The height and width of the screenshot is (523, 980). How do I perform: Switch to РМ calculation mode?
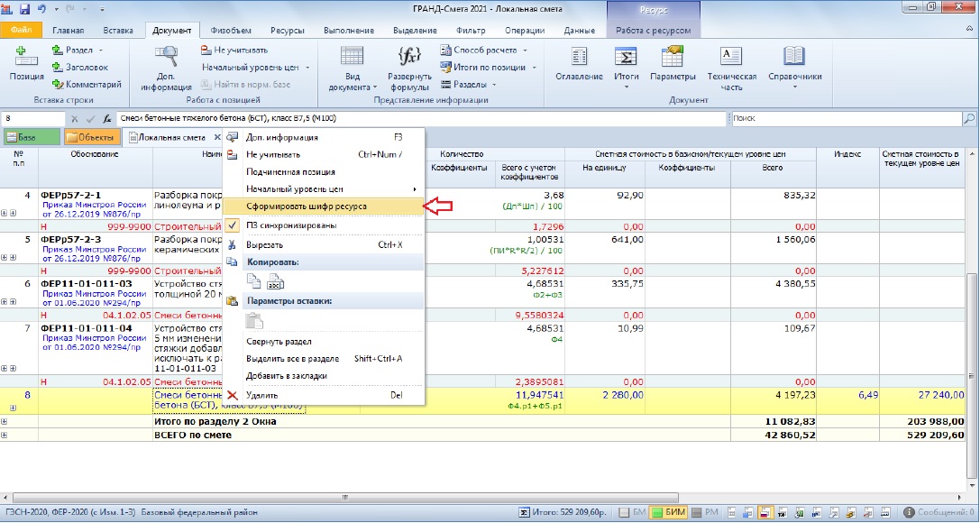click(x=705, y=513)
